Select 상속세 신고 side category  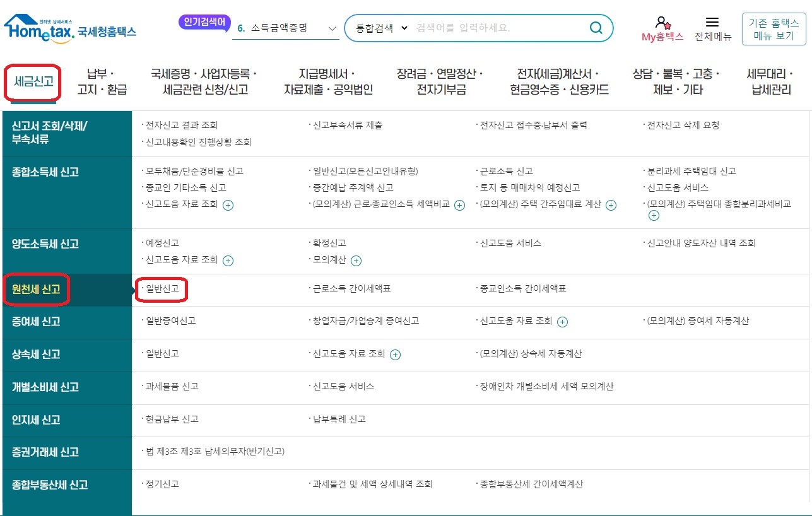pyautogui.click(x=67, y=355)
